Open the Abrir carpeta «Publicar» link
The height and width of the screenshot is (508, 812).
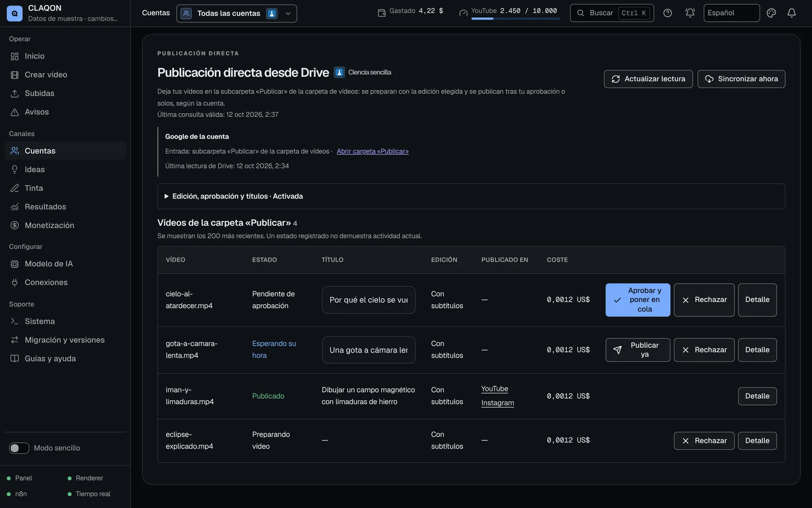[373, 151]
